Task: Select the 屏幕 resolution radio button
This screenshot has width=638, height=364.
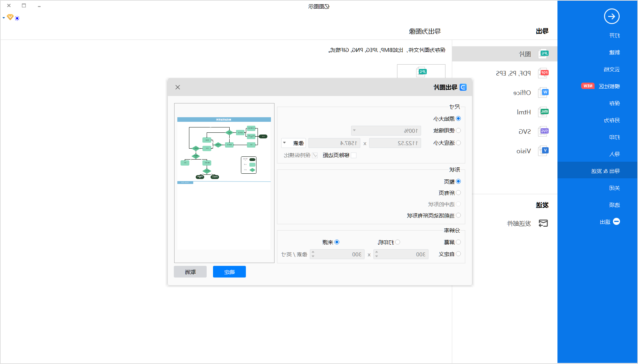Action: [458, 242]
